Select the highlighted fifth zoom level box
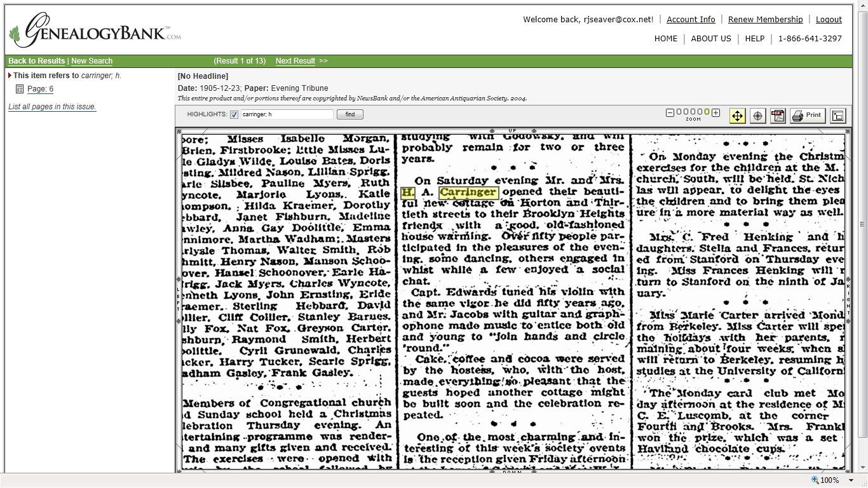 (707, 112)
